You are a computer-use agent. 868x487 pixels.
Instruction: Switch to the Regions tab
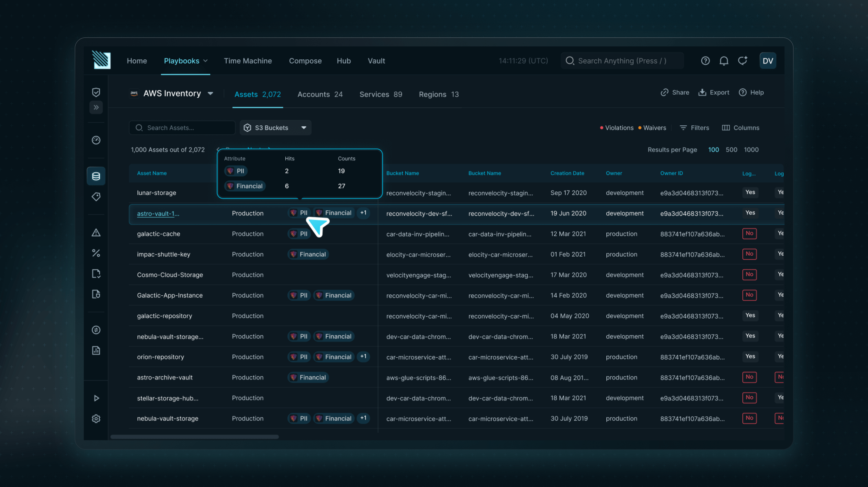click(439, 94)
